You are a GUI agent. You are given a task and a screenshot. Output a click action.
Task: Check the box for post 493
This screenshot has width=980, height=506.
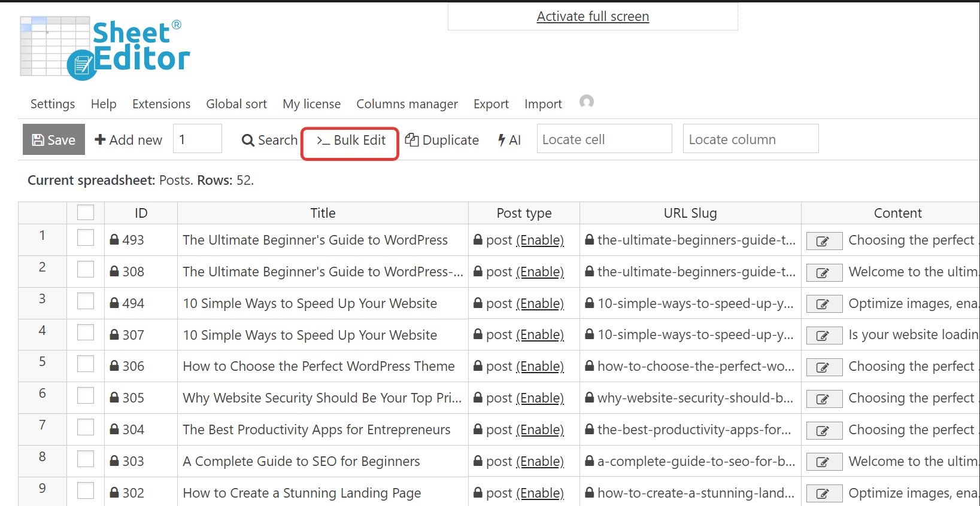click(86, 237)
